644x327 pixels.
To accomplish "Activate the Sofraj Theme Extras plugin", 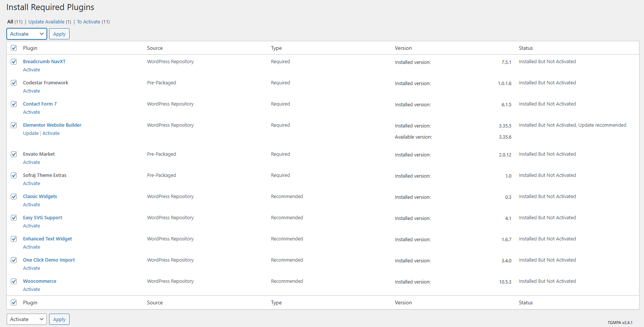I will (x=32, y=184).
